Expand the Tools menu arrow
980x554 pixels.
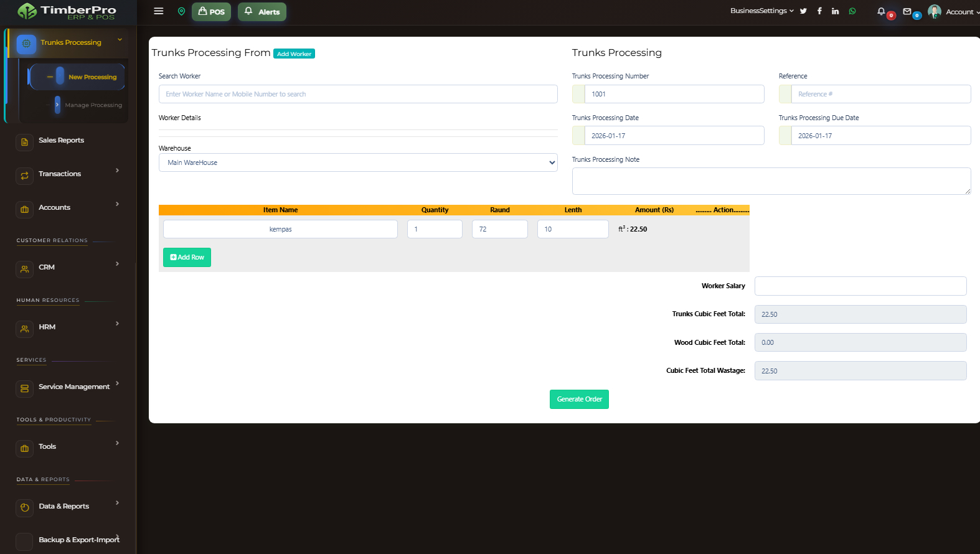117,443
